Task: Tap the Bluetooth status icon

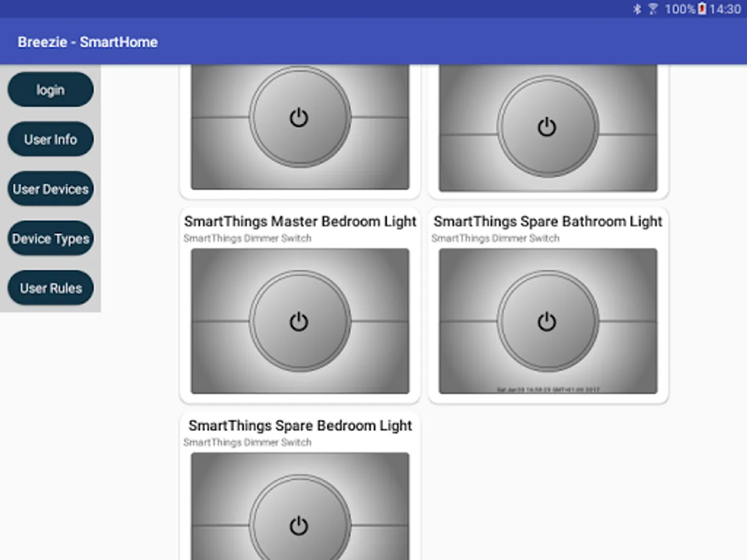Action: tap(637, 9)
